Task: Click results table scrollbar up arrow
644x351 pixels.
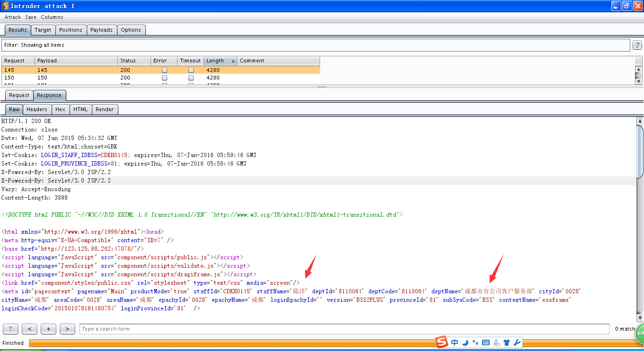Action: click(x=638, y=69)
